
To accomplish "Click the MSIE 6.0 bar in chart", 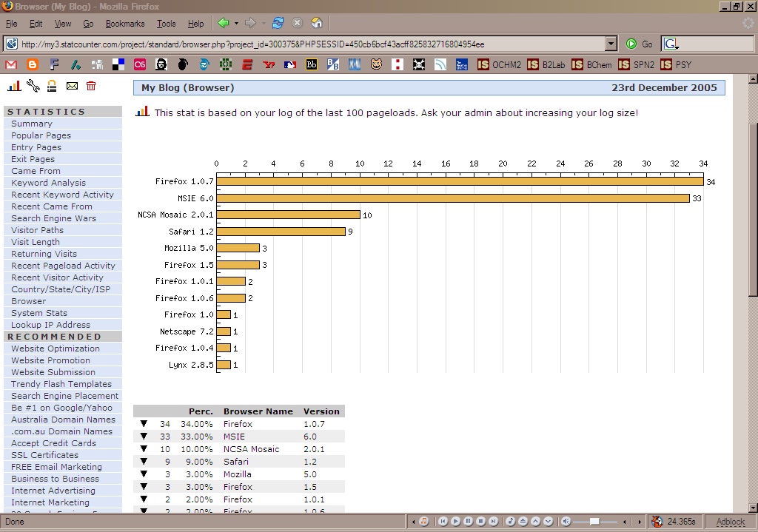I will pos(453,198).
